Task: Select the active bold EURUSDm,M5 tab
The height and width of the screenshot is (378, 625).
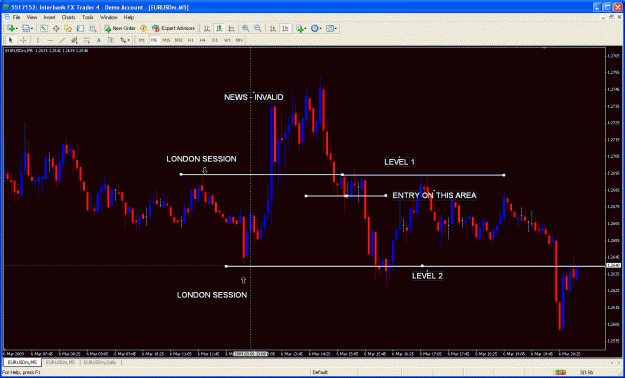Action: (21, 362)
